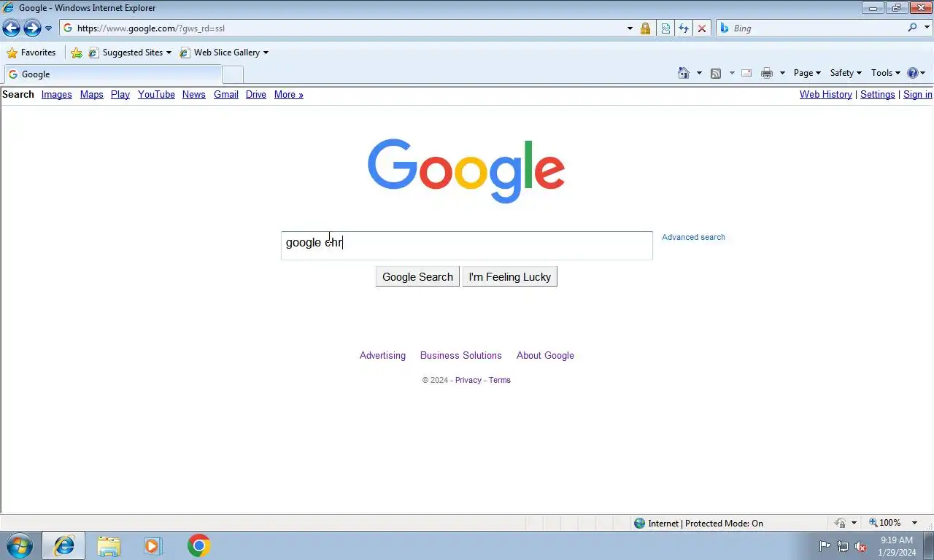Open the Privacy link
The height and width of the screenshot is (560, 934).
[x=468, y=380]
